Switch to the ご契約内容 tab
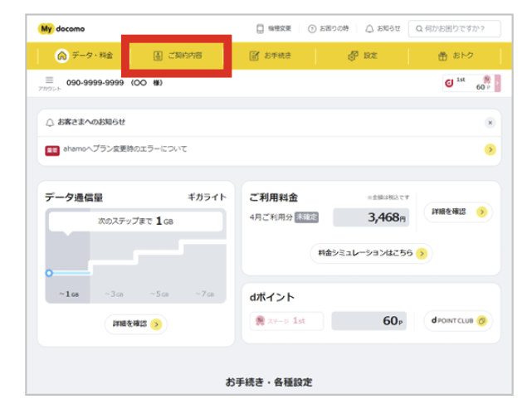Viewport: 532px width, 404px height. point(177,56)
